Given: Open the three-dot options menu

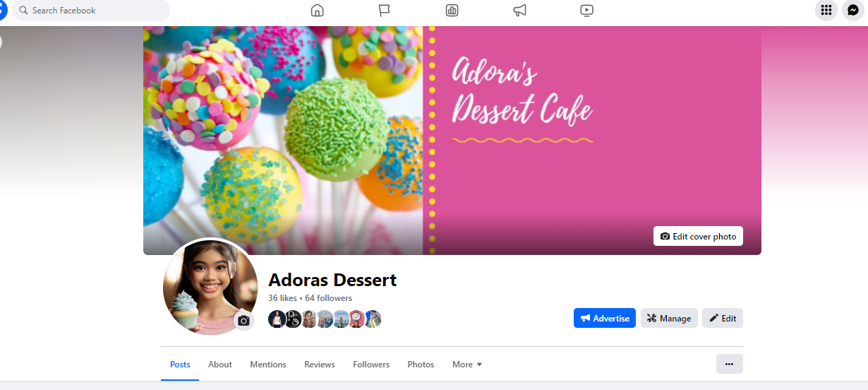Looking at the screenshot, I should point(730,364).
